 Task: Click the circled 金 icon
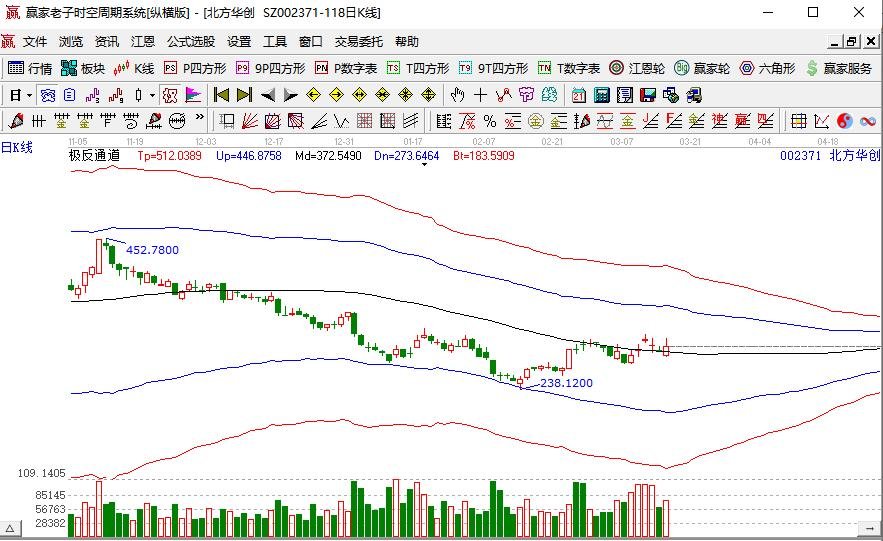pyautogui.click(x=536, y=121)
